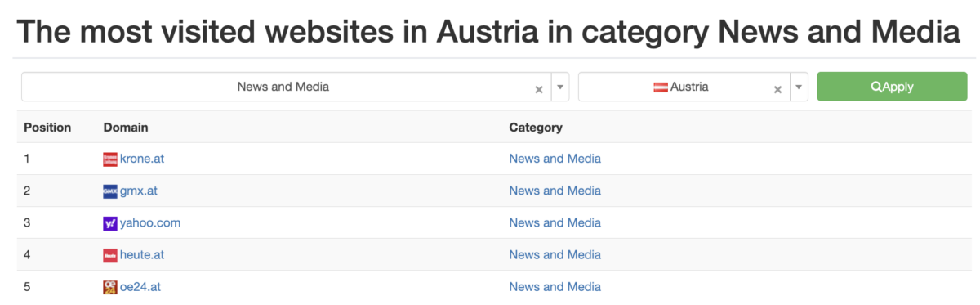Click News and Media category link for yahoo.com
This screenshot has width=980, height=305.
(555, 222)
